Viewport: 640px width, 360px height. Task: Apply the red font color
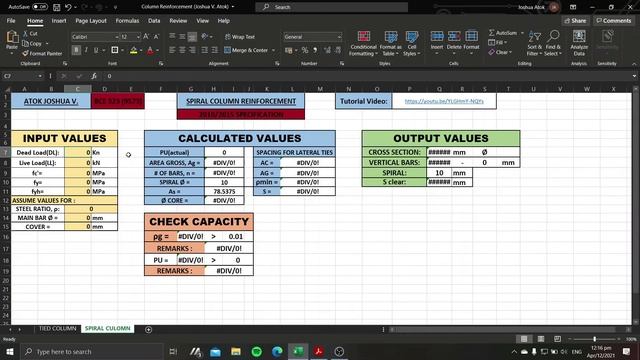[150, 50]
